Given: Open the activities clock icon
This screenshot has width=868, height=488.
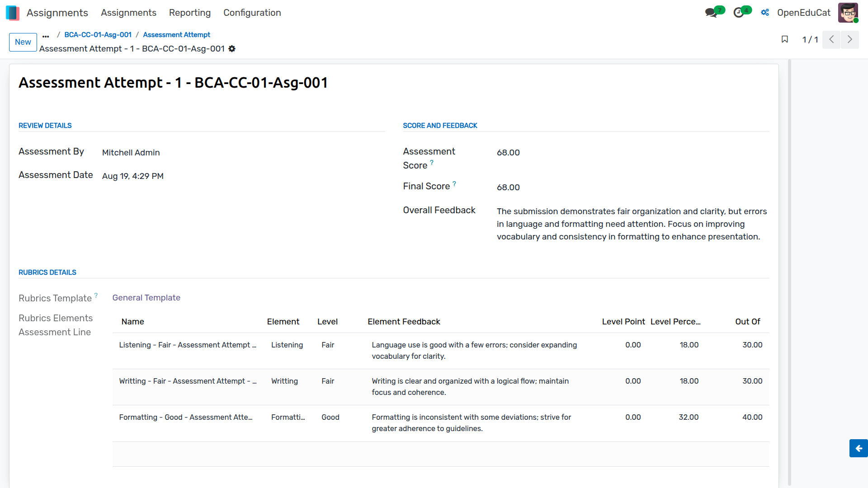Looking at the screenshot, I should 739,13.
